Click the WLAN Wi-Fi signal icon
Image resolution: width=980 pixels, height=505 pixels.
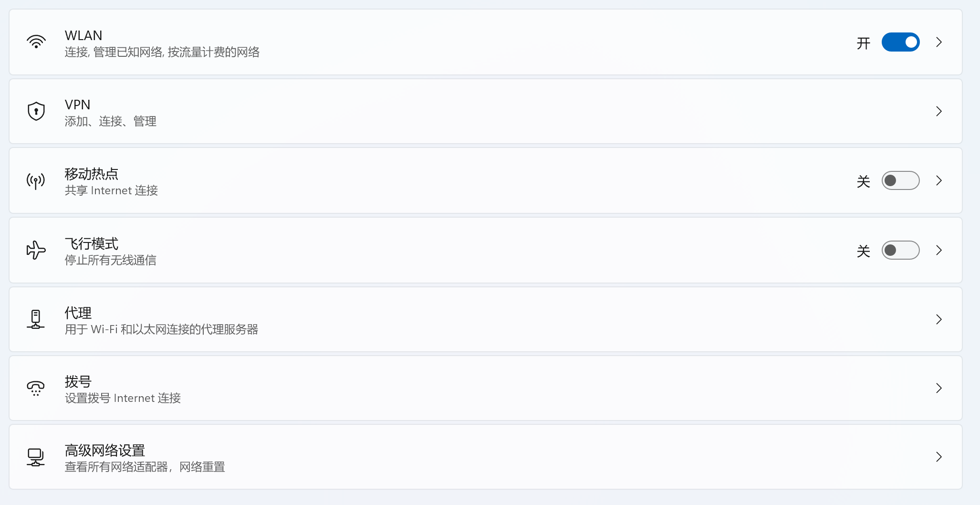click(36, 42)
